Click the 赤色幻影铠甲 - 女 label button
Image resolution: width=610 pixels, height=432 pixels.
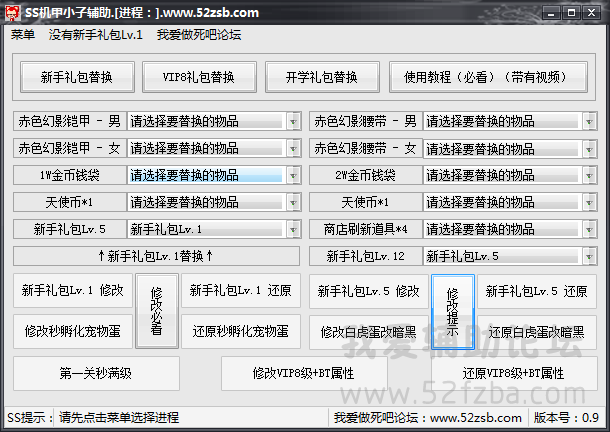[70, 148]
